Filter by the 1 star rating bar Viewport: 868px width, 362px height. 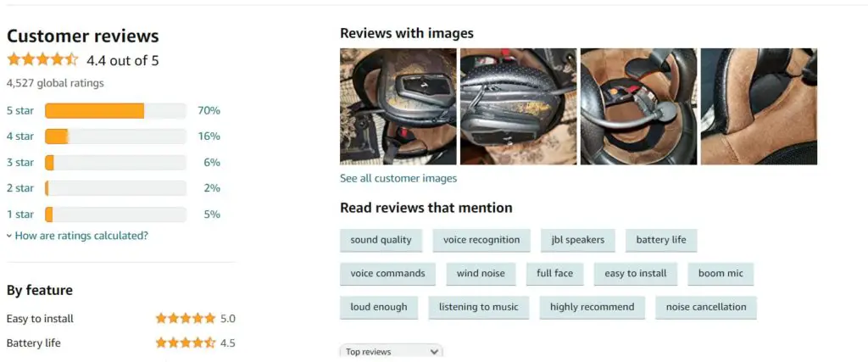point(115,214)
